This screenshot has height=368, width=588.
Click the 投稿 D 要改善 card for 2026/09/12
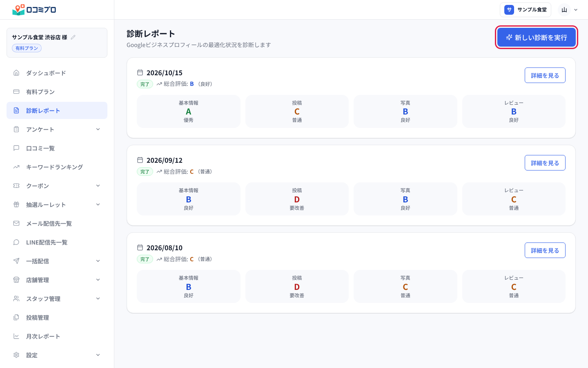click(297, 199)
